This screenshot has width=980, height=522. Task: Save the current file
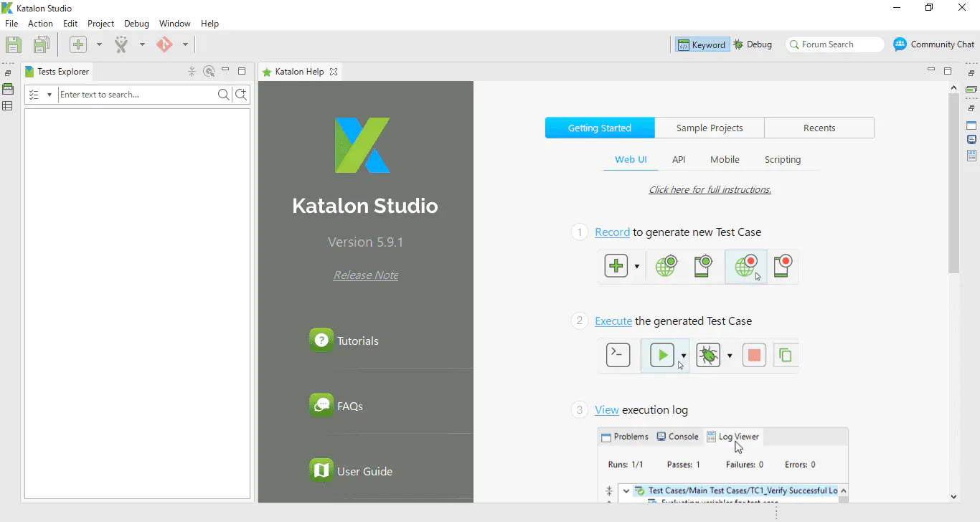[x=13, y=44]
